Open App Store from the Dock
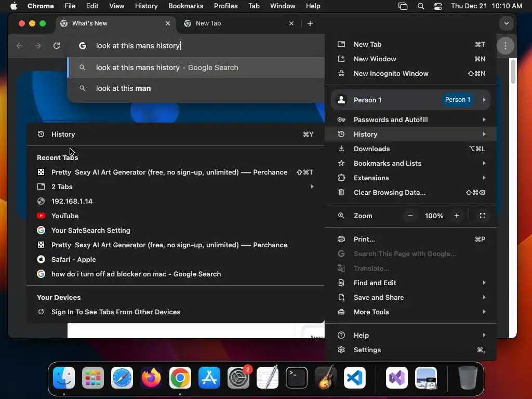Image resolution: width=532 pixels, height=399 pixels. [209, 378]
